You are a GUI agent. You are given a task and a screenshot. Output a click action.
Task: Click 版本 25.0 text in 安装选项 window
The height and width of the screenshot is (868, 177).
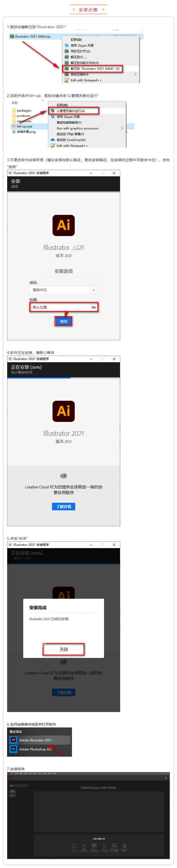(64, 255)
